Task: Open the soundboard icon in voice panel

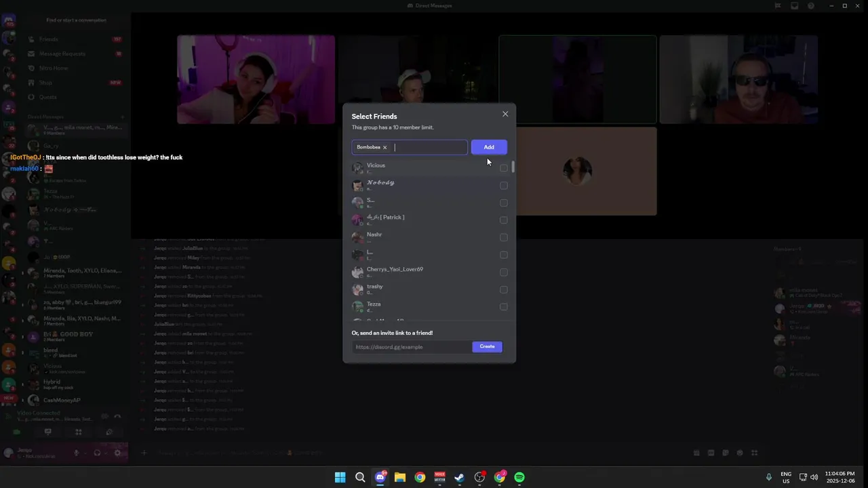Action: (109, 432)
